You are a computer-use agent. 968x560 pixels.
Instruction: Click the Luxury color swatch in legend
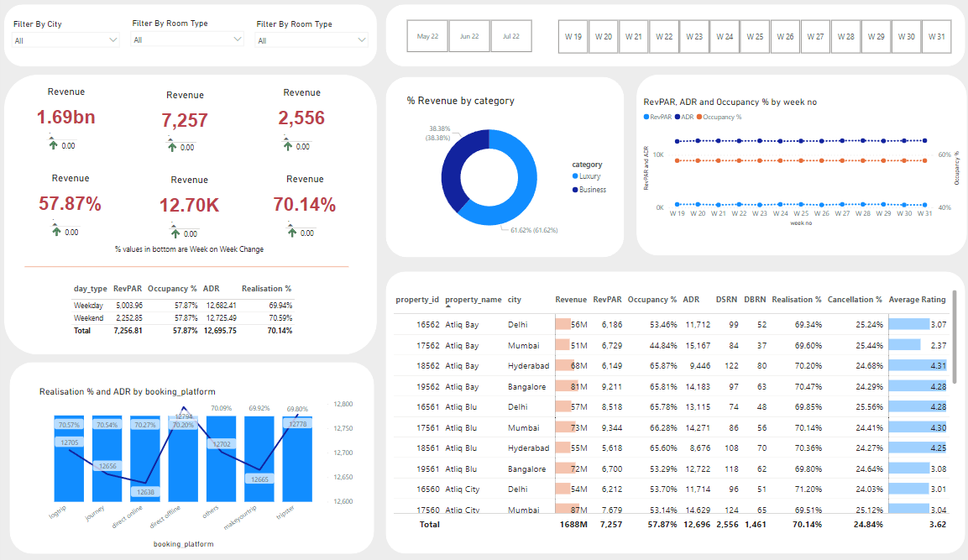pos(575,176)
